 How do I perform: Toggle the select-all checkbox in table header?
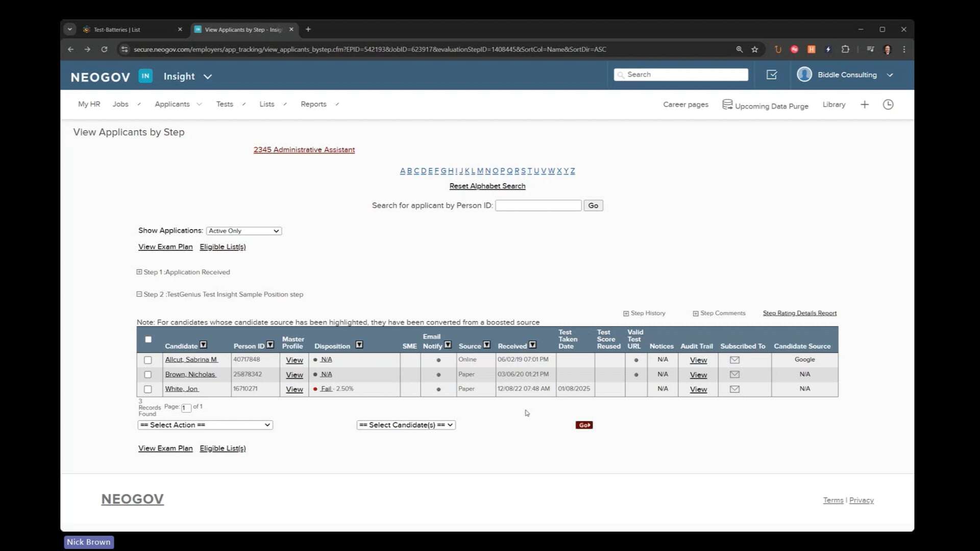click(x=148, y=339)
